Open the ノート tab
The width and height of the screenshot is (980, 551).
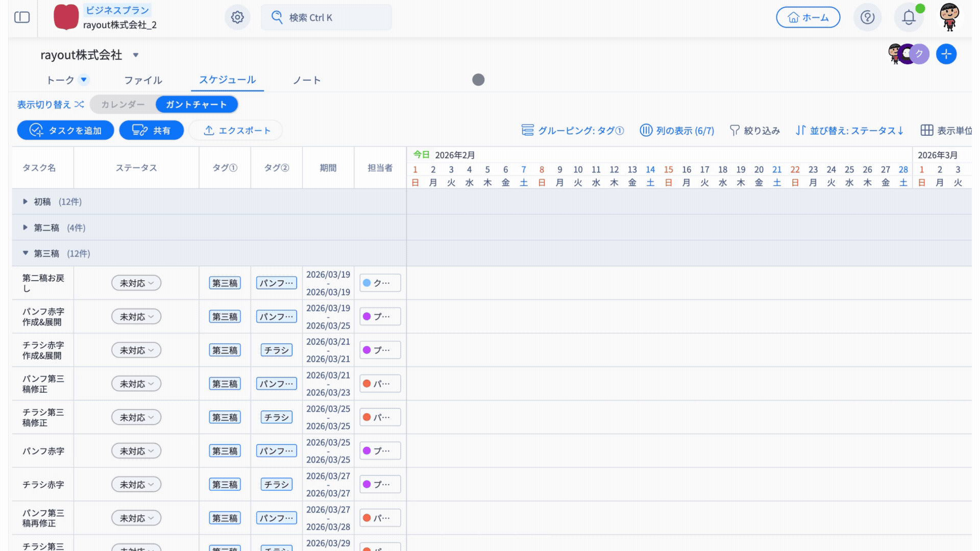307,80
